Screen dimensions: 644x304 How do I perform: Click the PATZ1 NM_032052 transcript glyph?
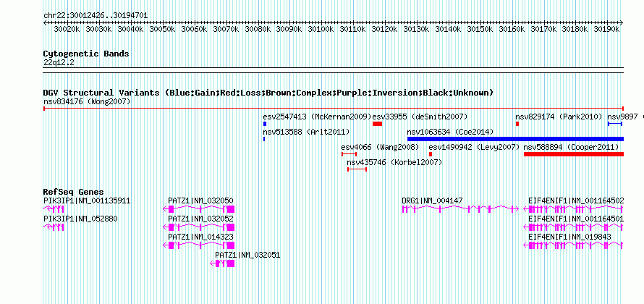point(199,227)
